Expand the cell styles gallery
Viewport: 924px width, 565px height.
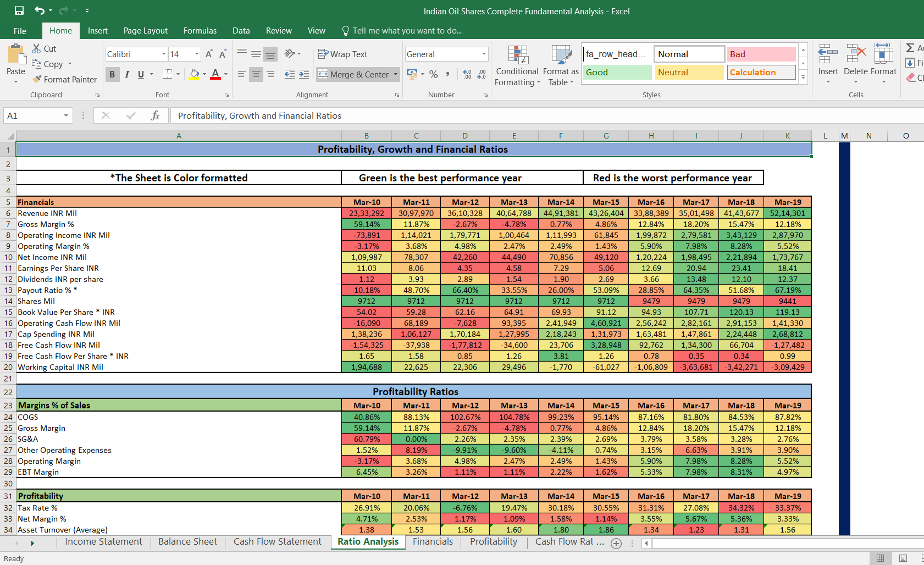[803, 77]
